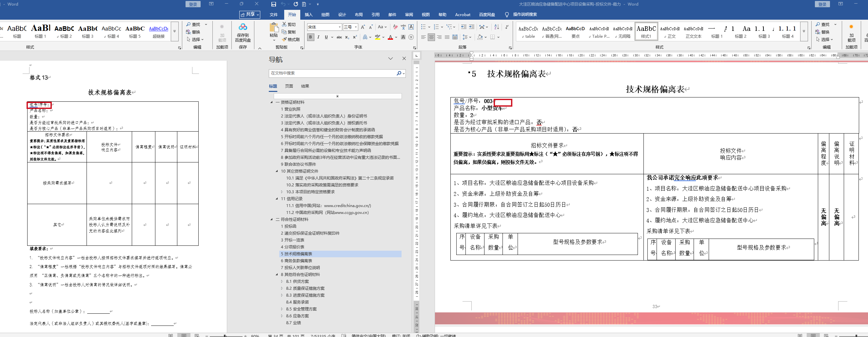Click the Save icon in quick access toolbar

click(x=273, y=4)
